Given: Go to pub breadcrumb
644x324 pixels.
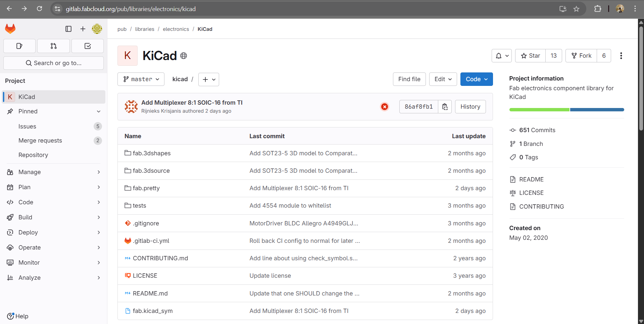Looking at the screenshot, I should click(x=122, y=29).
